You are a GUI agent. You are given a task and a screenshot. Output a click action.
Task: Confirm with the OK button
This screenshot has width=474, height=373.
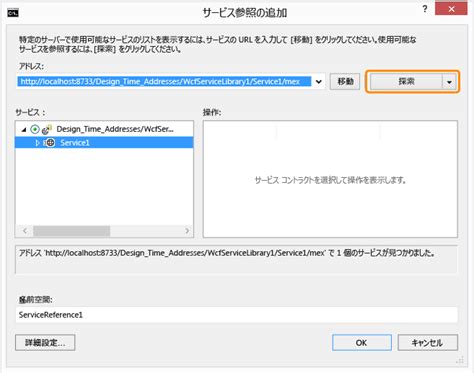[362, 343]
